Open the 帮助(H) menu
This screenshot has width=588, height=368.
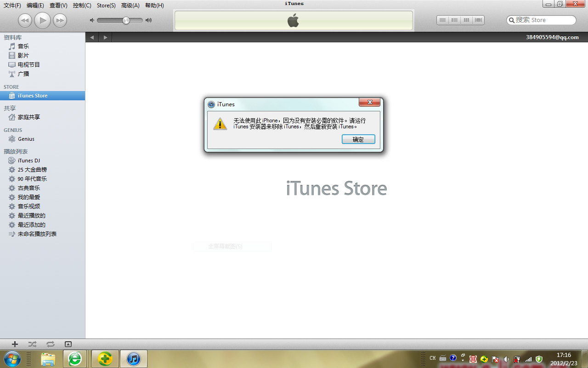(x=154, y=6)
